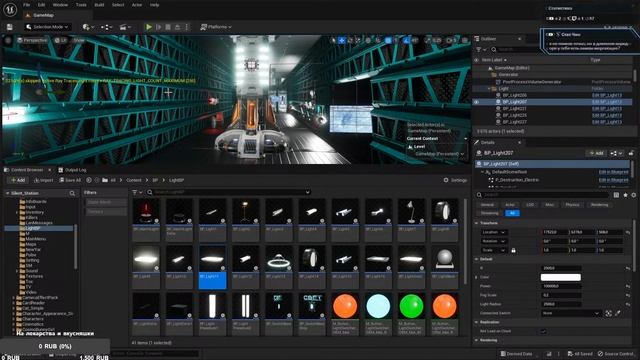Select the All filter in Details
This screenshot has width=640, height=360.
tap(512, 213)
